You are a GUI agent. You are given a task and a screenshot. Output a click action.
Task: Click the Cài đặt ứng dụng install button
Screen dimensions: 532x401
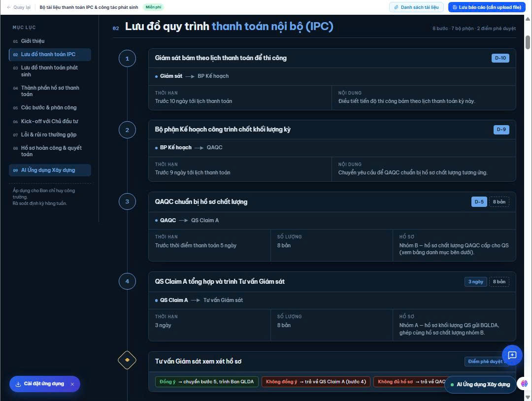coord(45,384)
